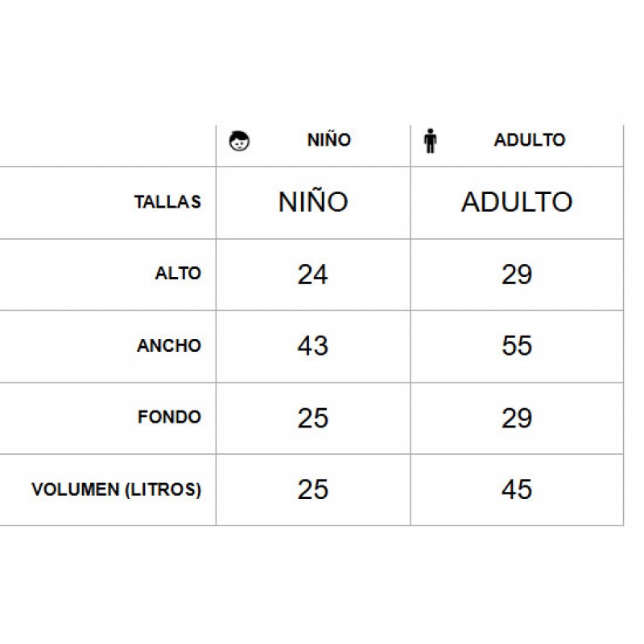The height and width of the screenshot is (644, 644).
Task: Select the ADULTO size cell in TALLAS row
Action: point(517,203)
